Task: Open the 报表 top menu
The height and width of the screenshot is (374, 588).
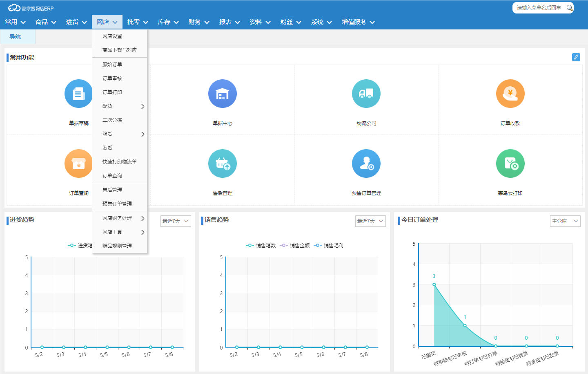Action: 230,22
